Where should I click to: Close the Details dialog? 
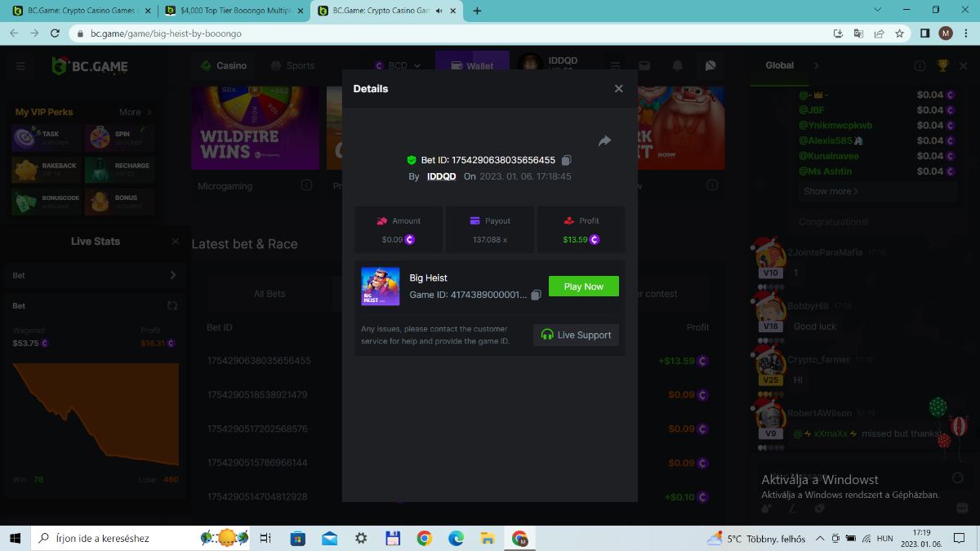point(618,89)
